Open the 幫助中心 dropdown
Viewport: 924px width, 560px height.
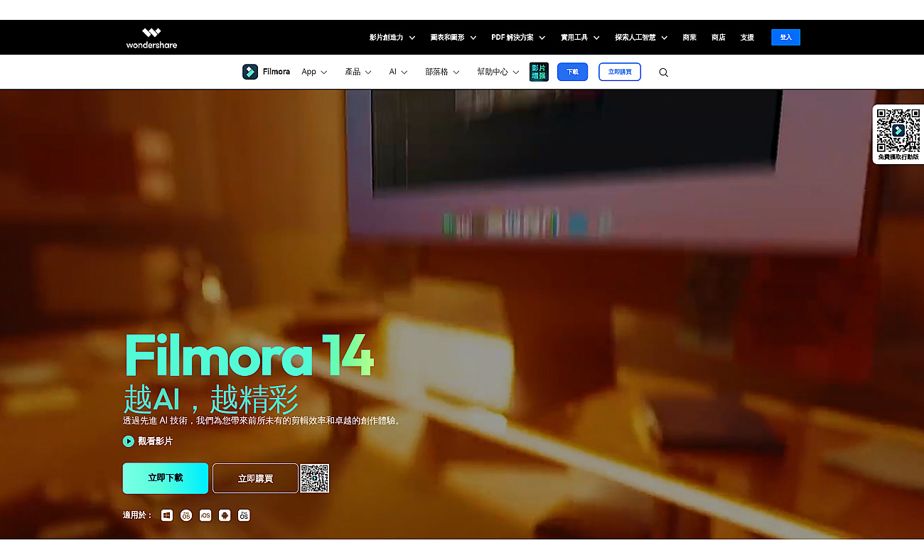click(498, 72)
